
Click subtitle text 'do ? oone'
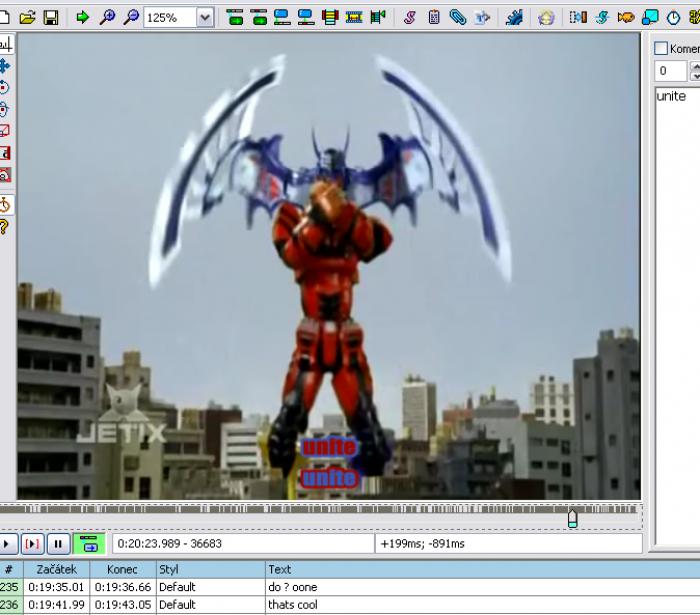292,587
